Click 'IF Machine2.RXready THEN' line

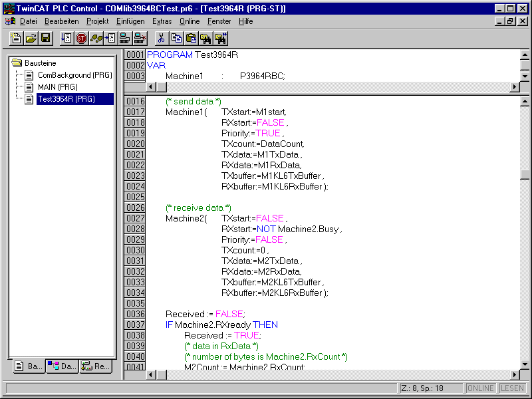(221, 325)
